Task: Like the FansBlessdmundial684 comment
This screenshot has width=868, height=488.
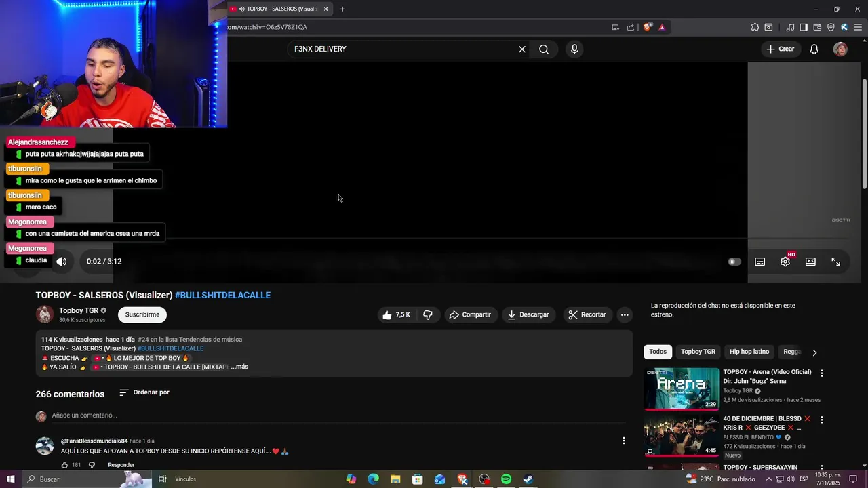Action: point(64,465)
